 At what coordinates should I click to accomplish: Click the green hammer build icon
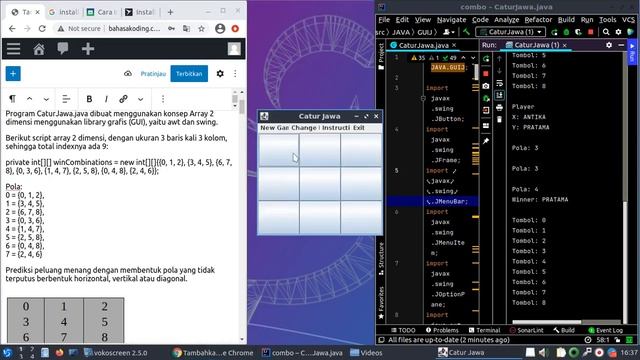(466, 31)
